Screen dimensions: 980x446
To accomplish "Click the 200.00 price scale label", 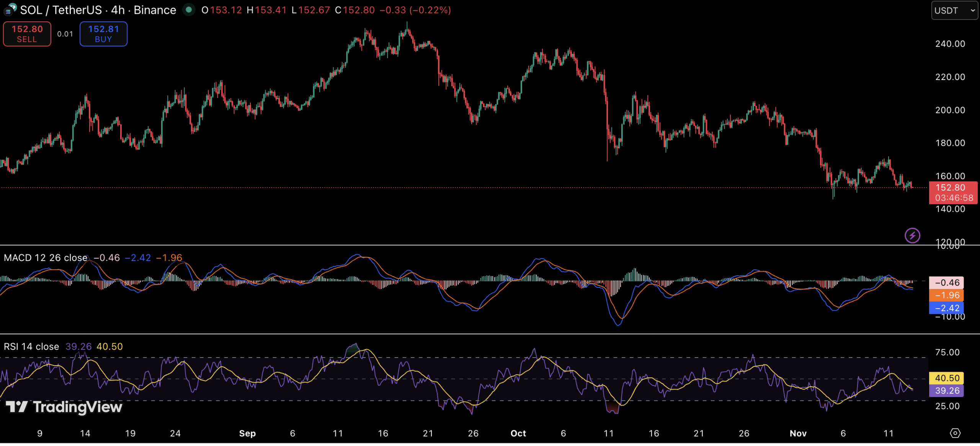I will 950,110.
